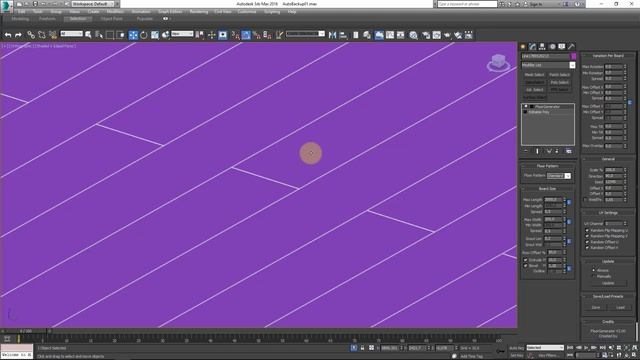Toggle the Extrude checkbox in Board Size
640x360 pixels.
pos(526,260)
